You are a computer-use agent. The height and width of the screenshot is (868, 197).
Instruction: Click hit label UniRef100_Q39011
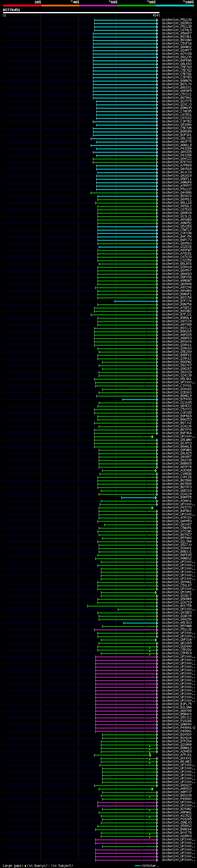[x=177, y=345]
